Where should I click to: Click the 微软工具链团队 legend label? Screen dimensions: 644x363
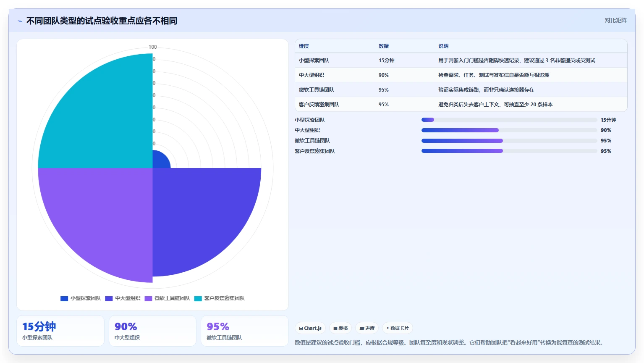[x=172, y=298]
